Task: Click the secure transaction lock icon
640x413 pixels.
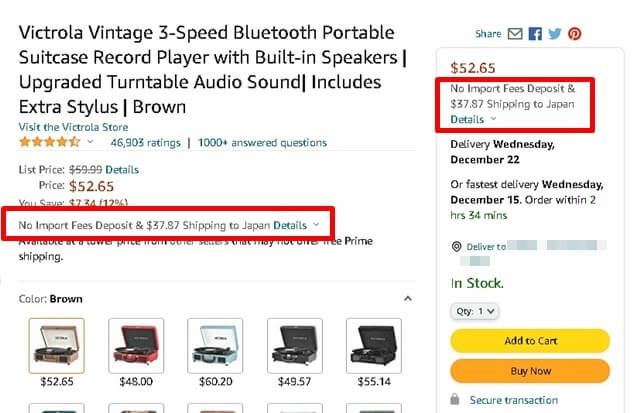Action: pos(458,400)
